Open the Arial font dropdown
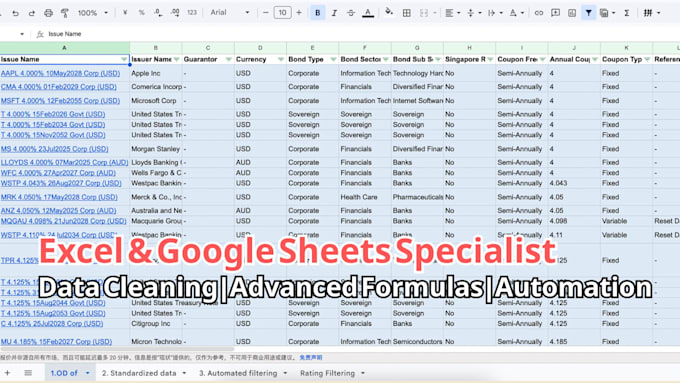 click(x=230, y=13)
